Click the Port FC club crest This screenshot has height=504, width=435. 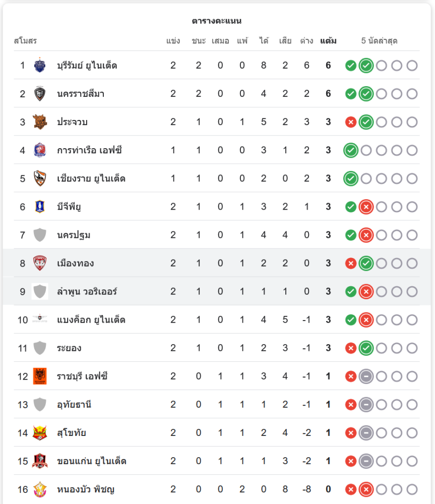(x=40, y=150)
